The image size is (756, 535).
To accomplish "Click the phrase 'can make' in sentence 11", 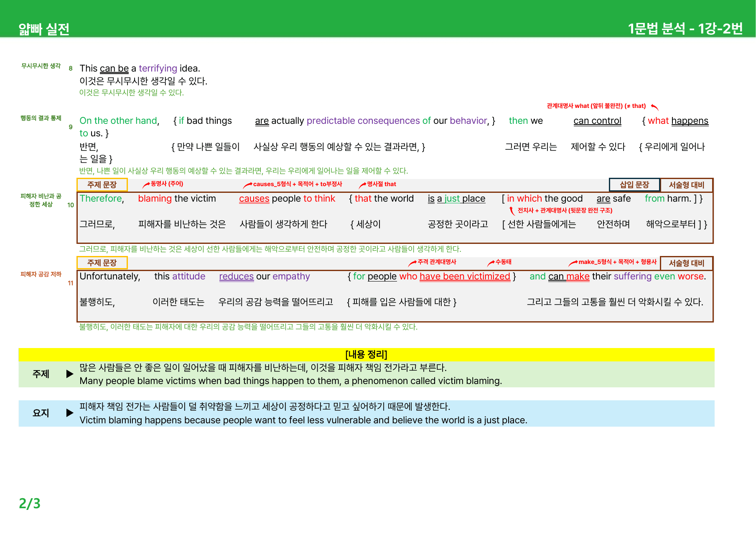I will (569, 276).
